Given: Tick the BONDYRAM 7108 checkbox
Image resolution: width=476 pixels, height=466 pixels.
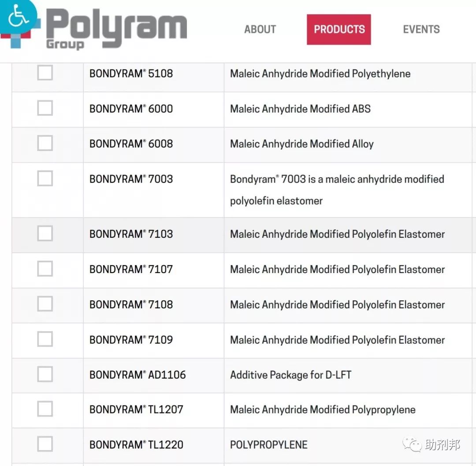Looking at the screenshot, I should click(45, 303).
